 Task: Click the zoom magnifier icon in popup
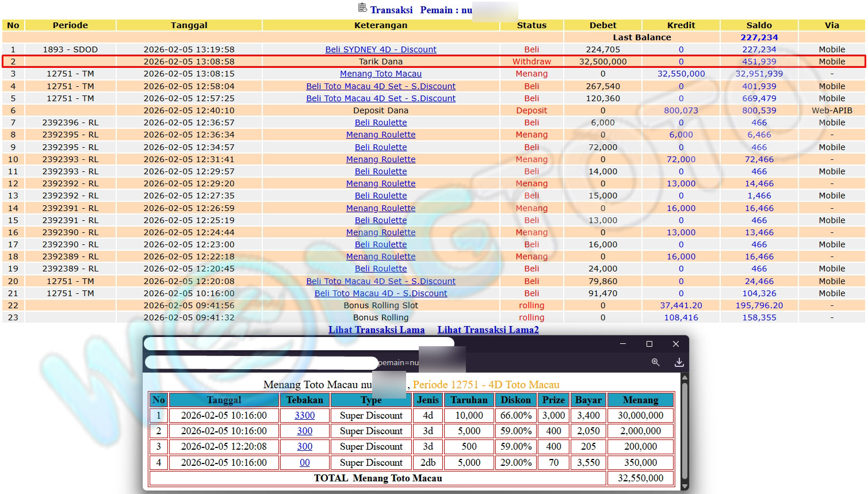tap(655, 362)
